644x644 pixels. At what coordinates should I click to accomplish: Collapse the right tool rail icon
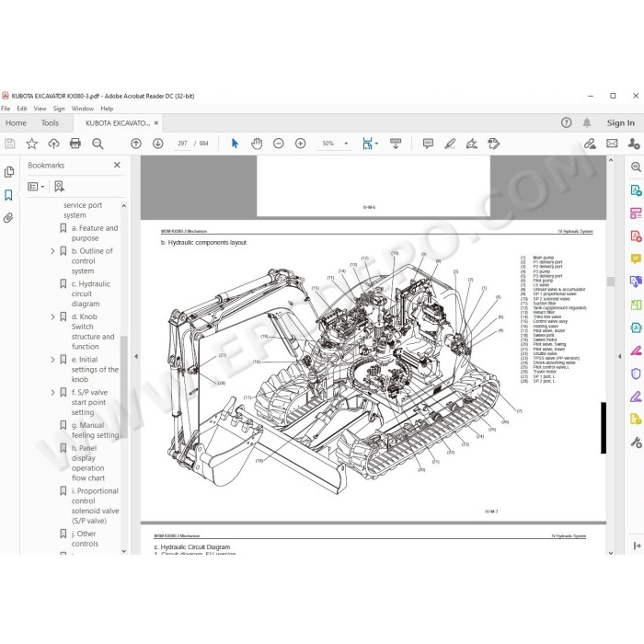tap(637, 546)
